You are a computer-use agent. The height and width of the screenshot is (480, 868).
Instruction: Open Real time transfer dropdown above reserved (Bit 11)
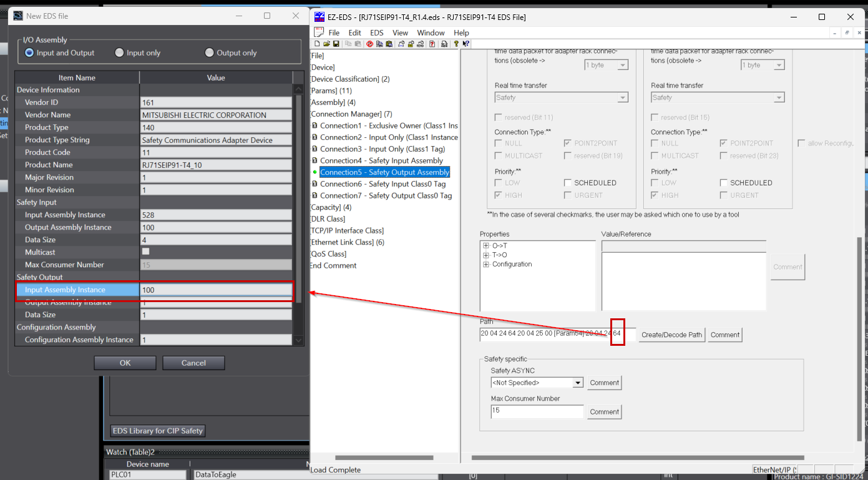[x=623, y=97]
